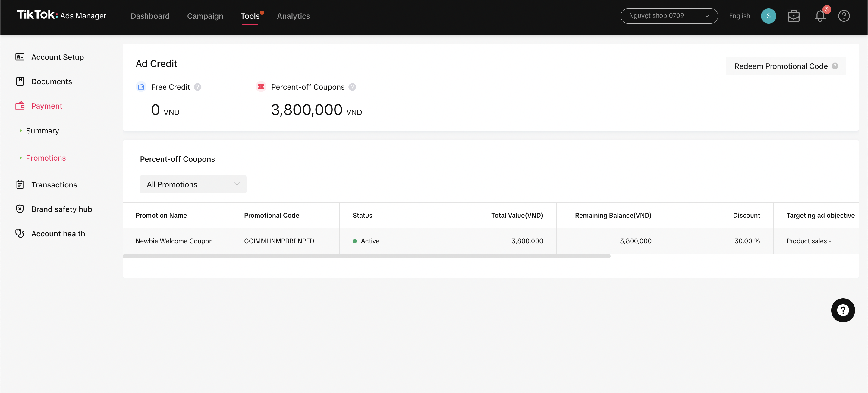The height and width of the screenshot is (393, 868).
Task: Open Brand safety hub in sidebar
Action: pos(61,209)
